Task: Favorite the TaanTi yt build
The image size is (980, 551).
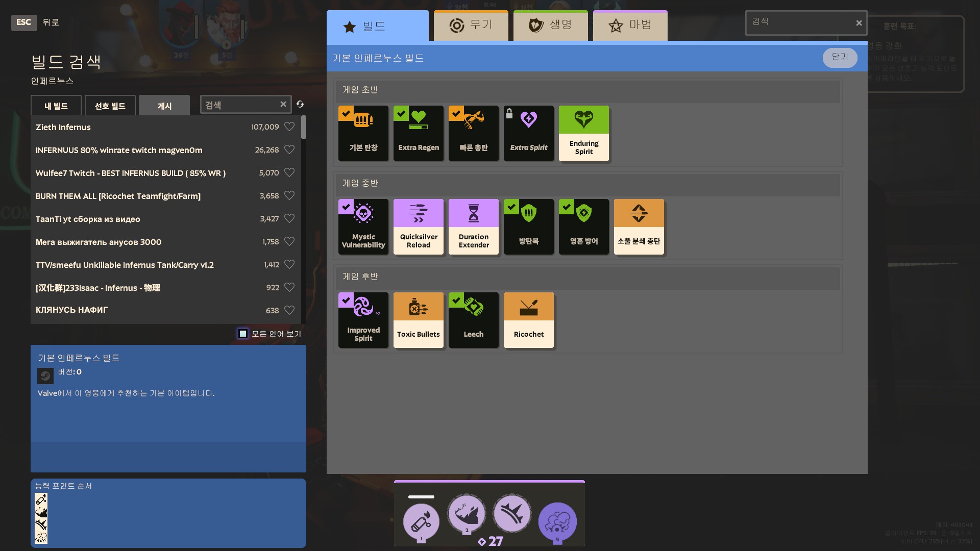Action: tap(289, 218)
